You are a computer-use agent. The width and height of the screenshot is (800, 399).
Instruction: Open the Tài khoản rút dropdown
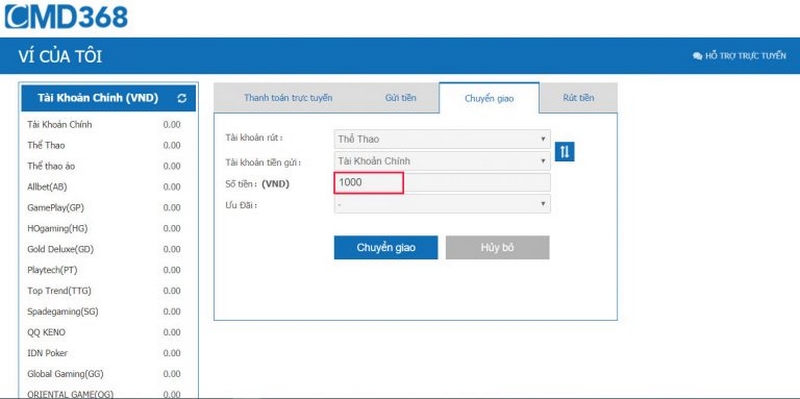(x=442, y=139)
